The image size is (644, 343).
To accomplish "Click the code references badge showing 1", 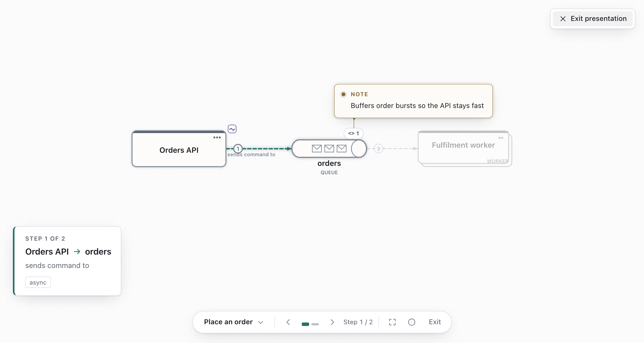I will pos(354,133).
